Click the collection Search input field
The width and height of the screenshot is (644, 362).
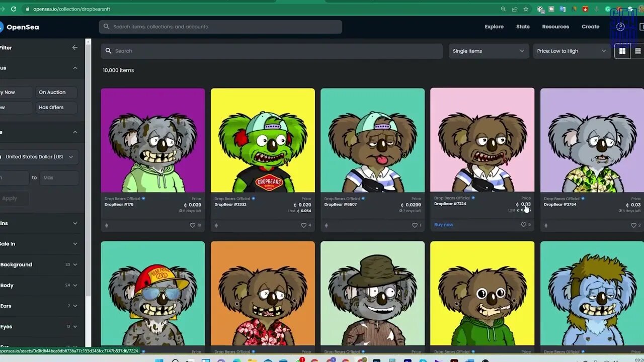tap(272, 51)
